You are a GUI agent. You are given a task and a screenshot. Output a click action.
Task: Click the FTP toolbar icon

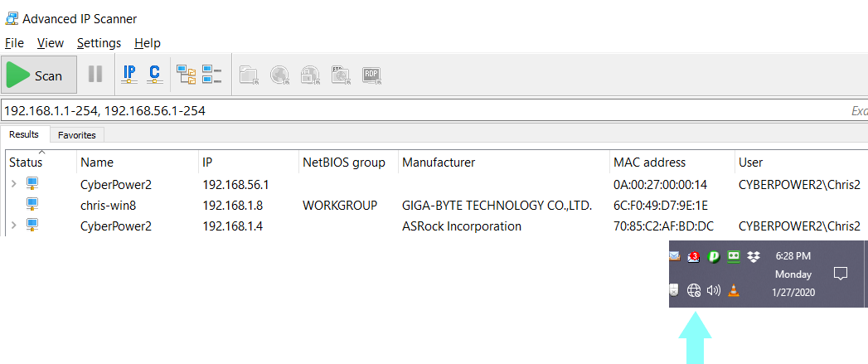click(341, 75)
